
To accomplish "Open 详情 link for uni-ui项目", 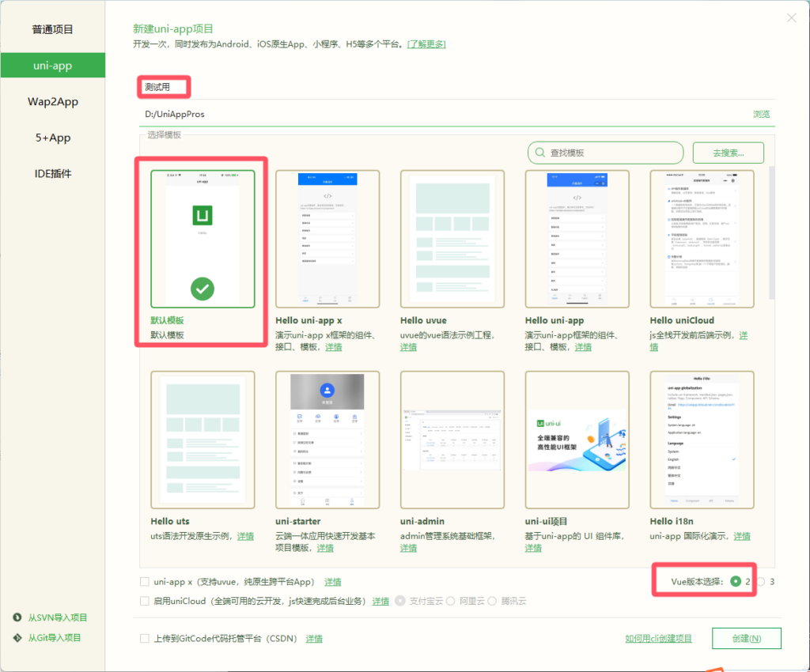I will 533,548.
